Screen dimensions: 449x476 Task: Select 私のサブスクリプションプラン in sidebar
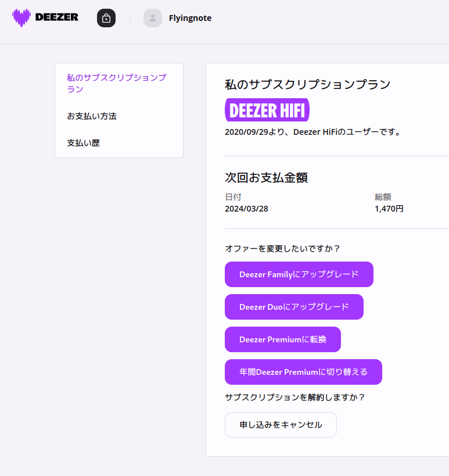117,83
